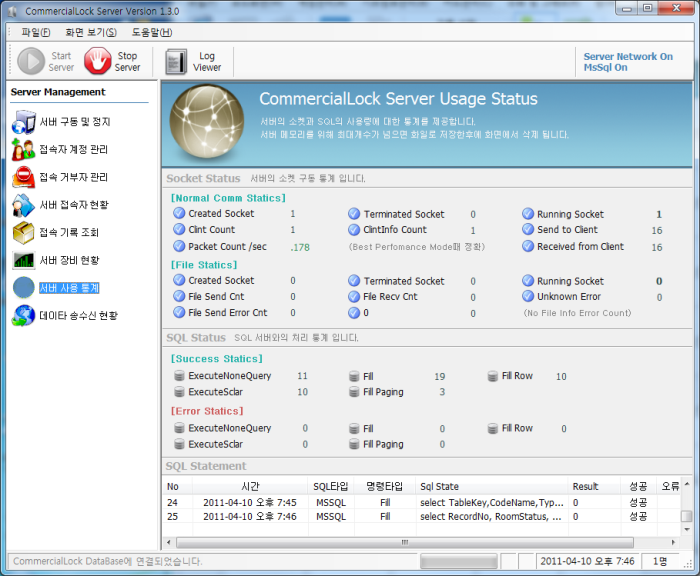The image size is (700, 576).
Task: Click database icon beside Success ExecuteNoneQuery
Action: pos(179,376)
